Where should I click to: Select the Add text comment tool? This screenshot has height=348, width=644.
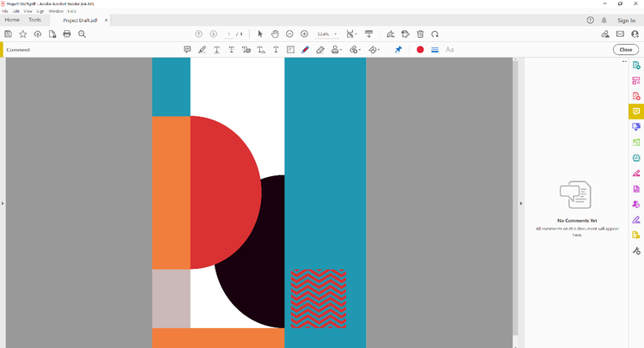(276, 50)
